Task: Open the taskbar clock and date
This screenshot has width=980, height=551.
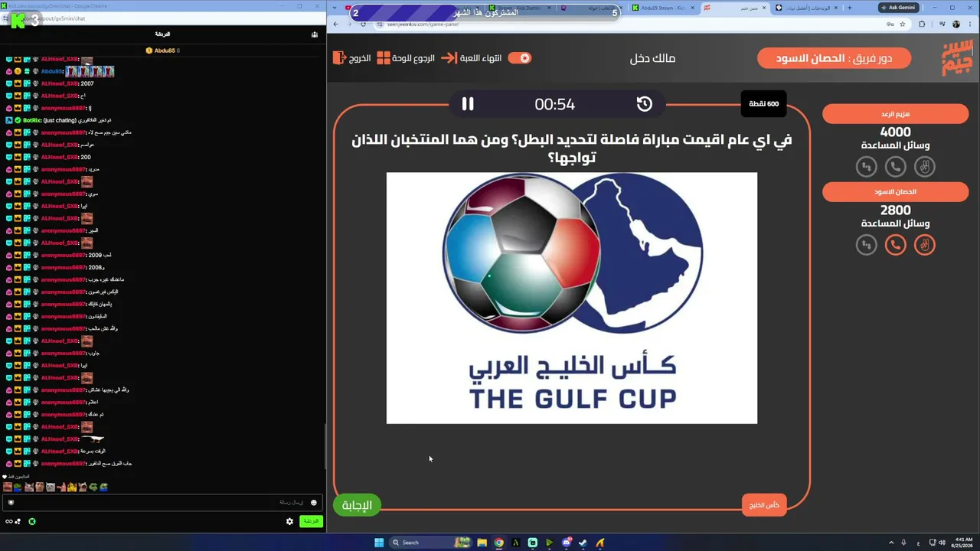Action: click(x=961, y=543)
